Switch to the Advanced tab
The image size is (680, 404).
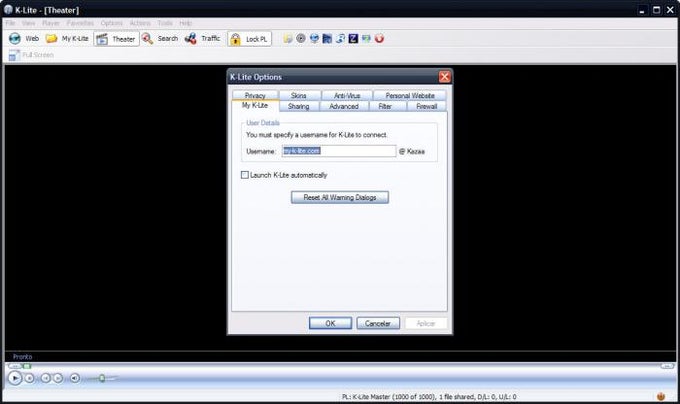[x=344, y=106]
